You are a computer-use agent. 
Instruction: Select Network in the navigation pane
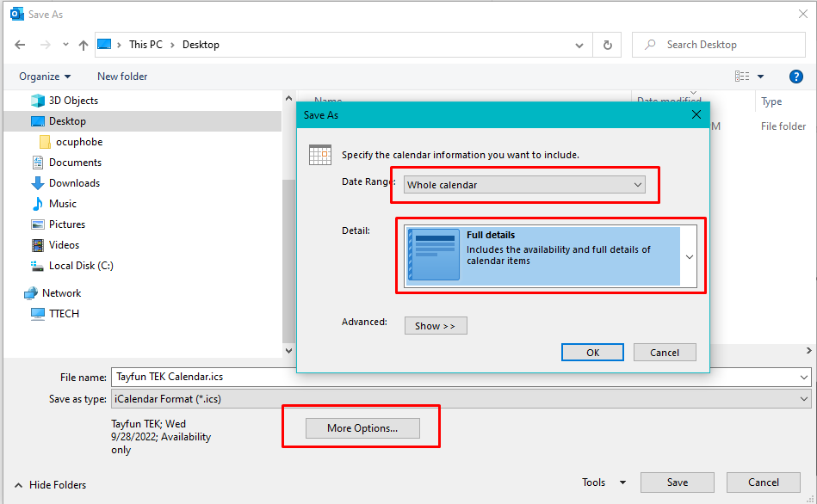(x=61, y=293)
